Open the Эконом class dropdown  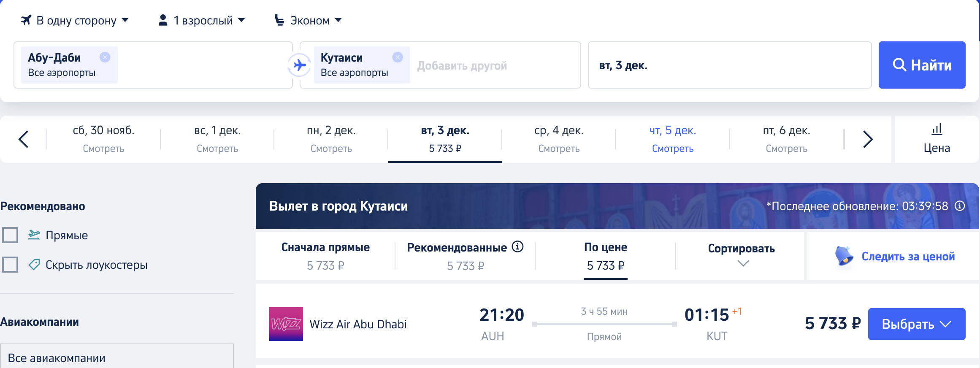308,20
